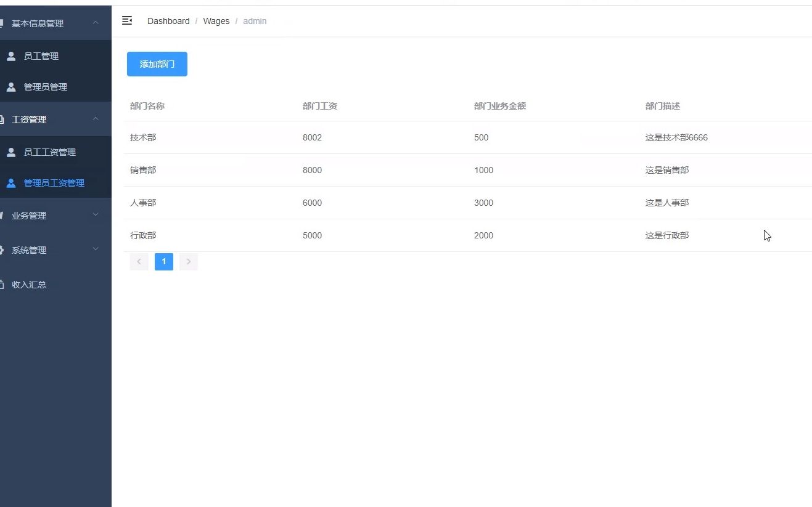Collapse the 工资管理 section chevron
Screen dimensions: 812x507
pos(96,119)
